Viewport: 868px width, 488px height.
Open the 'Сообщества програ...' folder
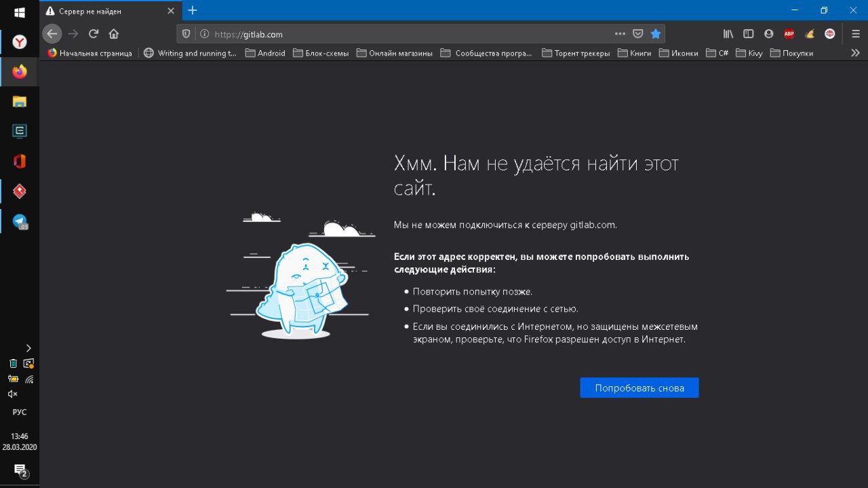click(x=486, y=53)
